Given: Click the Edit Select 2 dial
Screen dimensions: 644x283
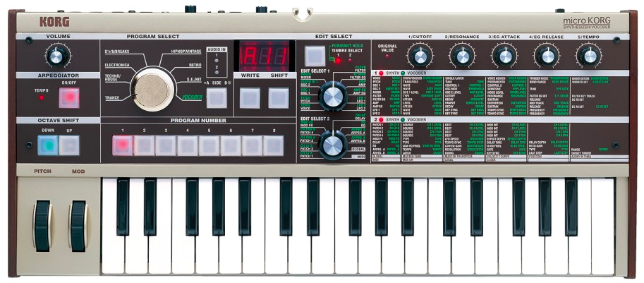Looking at the screenshot, I should coord(332,145).
